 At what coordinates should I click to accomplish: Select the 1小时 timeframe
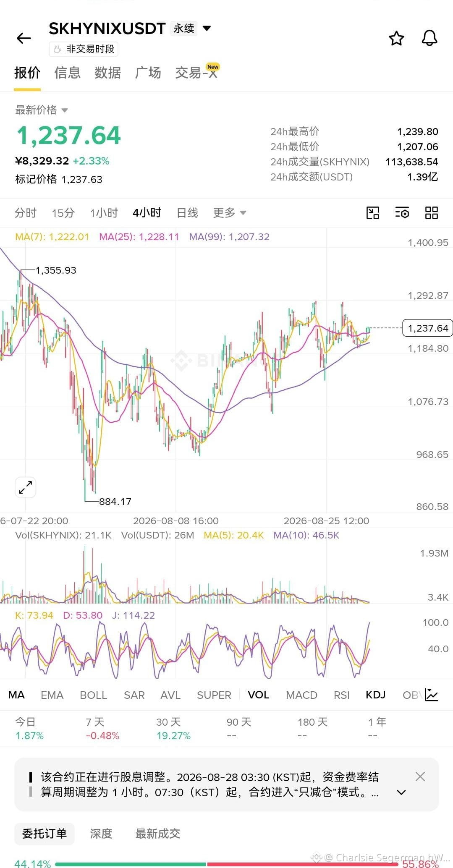(x=104, y=213)
